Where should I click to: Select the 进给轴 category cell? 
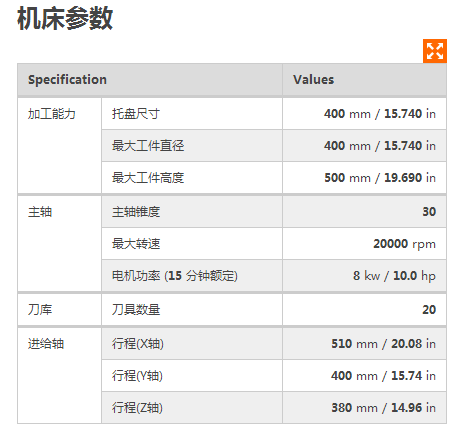tap(60, 376)
